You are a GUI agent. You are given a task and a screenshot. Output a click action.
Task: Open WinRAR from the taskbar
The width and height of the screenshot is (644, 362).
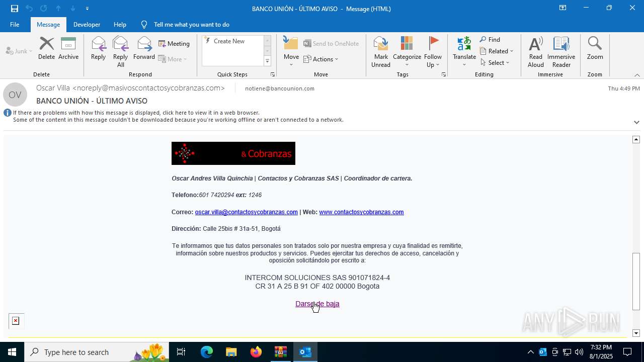280,352
